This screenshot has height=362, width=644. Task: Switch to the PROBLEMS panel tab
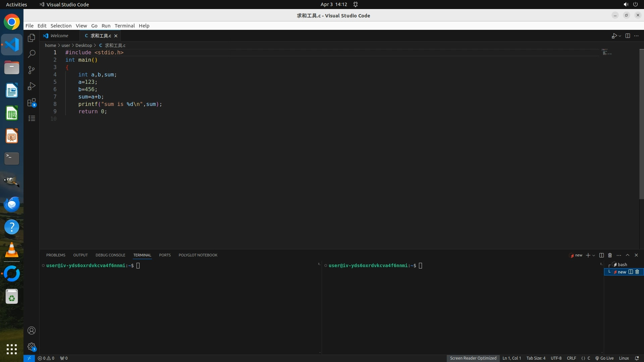pyautogui.click(x=56, y=255)
